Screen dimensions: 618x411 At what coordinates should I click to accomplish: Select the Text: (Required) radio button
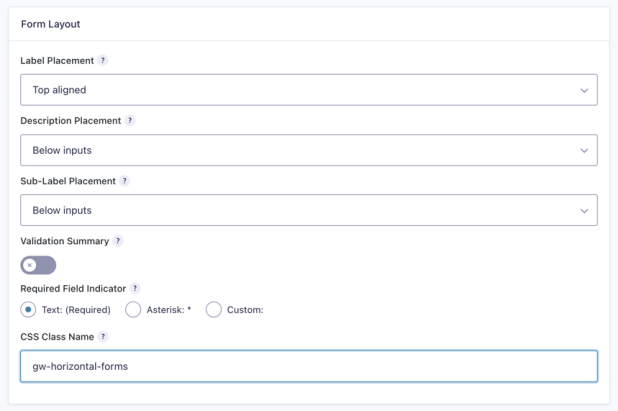(28, 310)
